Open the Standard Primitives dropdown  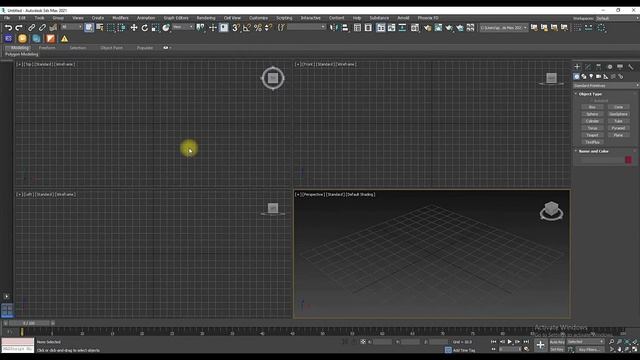coord(606,86)
